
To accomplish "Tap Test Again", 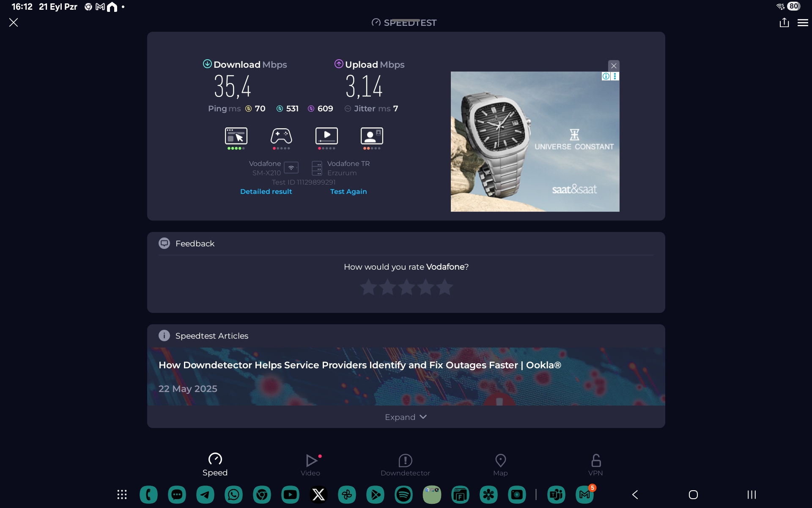I will [348, 191].
